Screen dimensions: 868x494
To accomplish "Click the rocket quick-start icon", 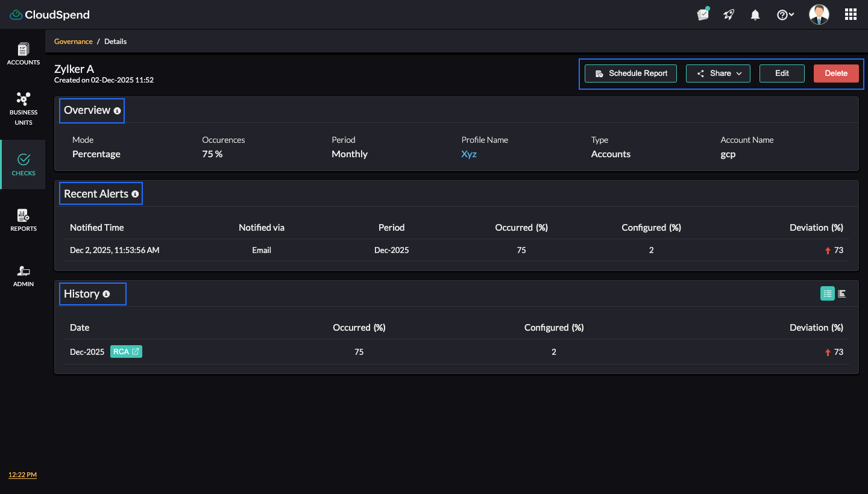I will (x=729, y=14).
